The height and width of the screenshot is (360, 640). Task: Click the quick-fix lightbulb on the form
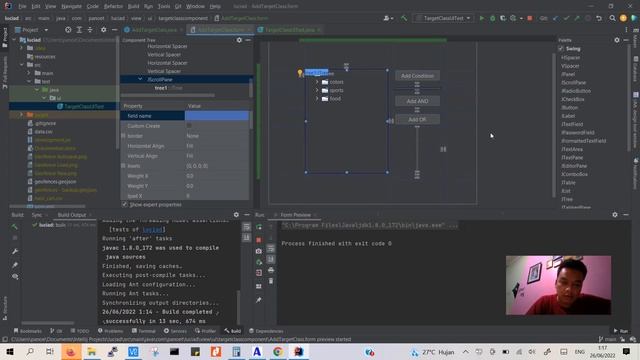tap(300, 73)
